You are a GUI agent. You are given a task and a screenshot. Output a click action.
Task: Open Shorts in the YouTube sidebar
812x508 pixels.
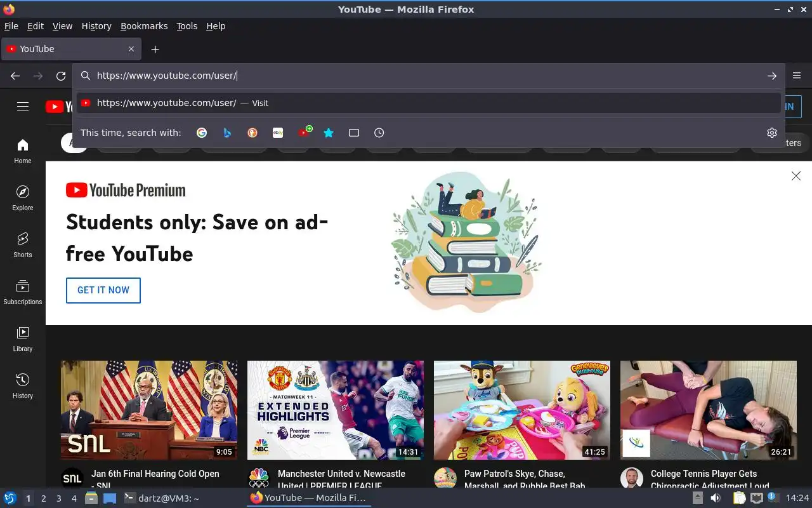point(23,245)
